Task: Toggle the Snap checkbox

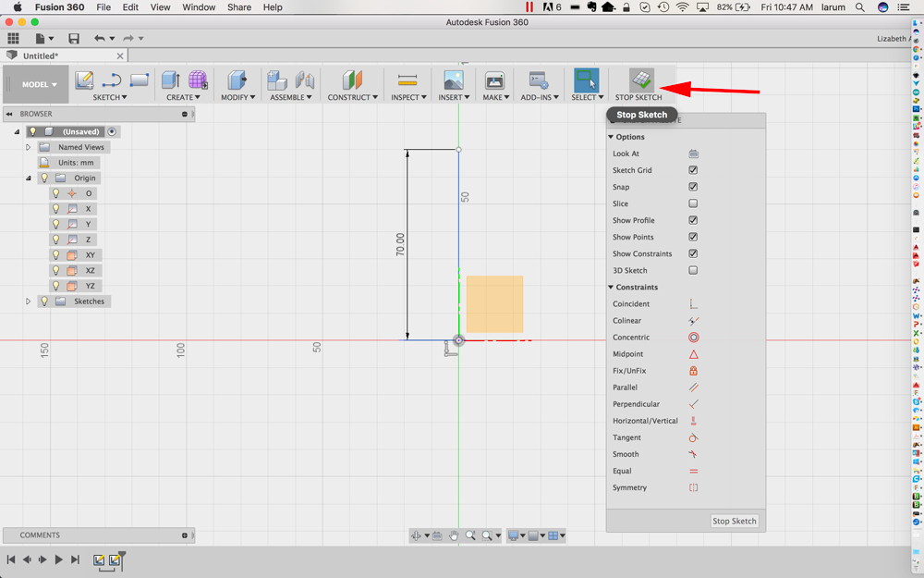Action: point(693,187)
